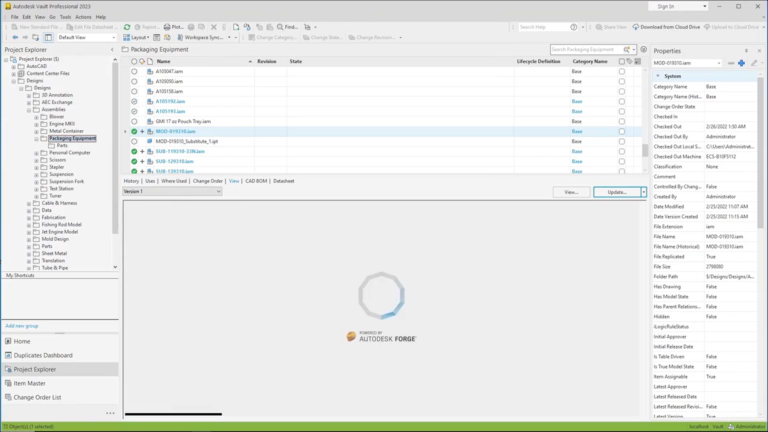The width and height of the screenshot is (768, 432).
Task: Toggle the preview pane layout icon
Action: pyautogui.click(x=48, y=37)
